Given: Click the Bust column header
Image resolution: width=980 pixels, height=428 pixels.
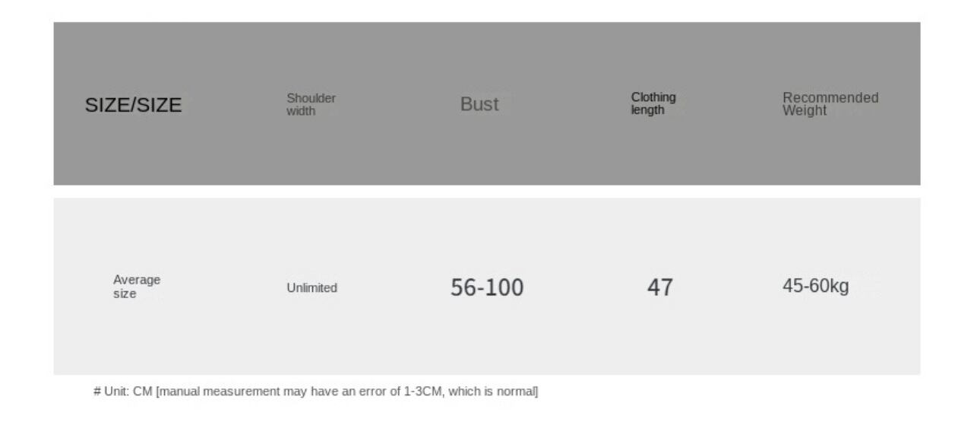Looking at the screenshot, I should pos(479,105).
